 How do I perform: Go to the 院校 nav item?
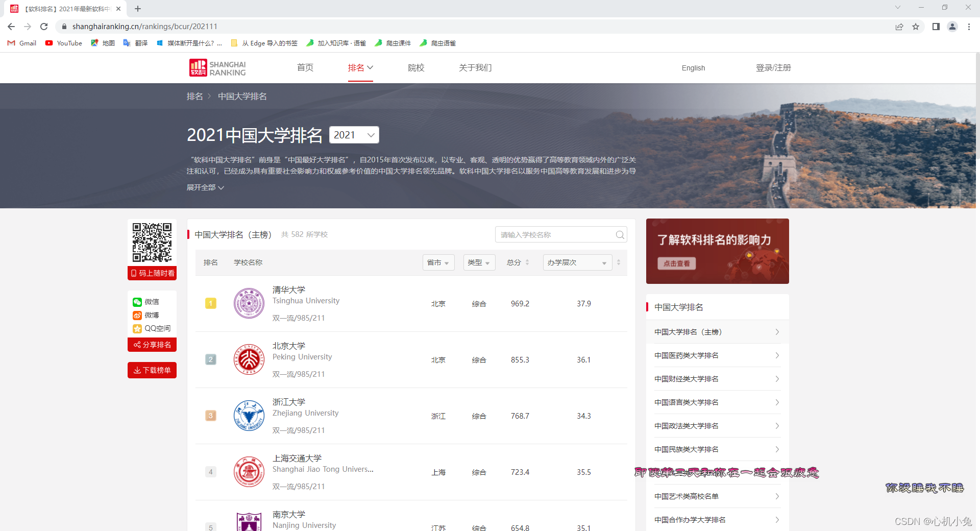point(416,68)
